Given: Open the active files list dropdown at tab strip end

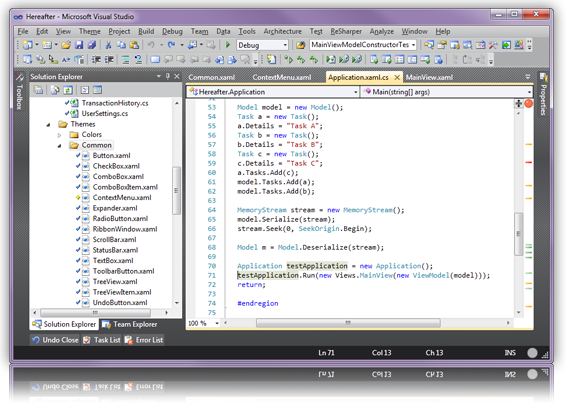Looking at the screenshot, I should (528, 77).
